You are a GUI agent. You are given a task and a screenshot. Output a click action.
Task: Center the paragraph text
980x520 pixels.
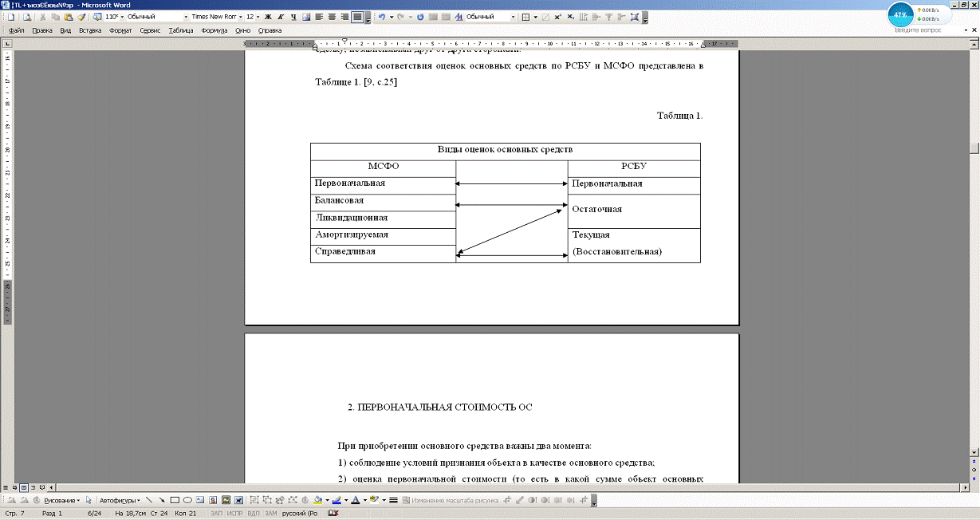pyautogui.click(x=332, y=16)
